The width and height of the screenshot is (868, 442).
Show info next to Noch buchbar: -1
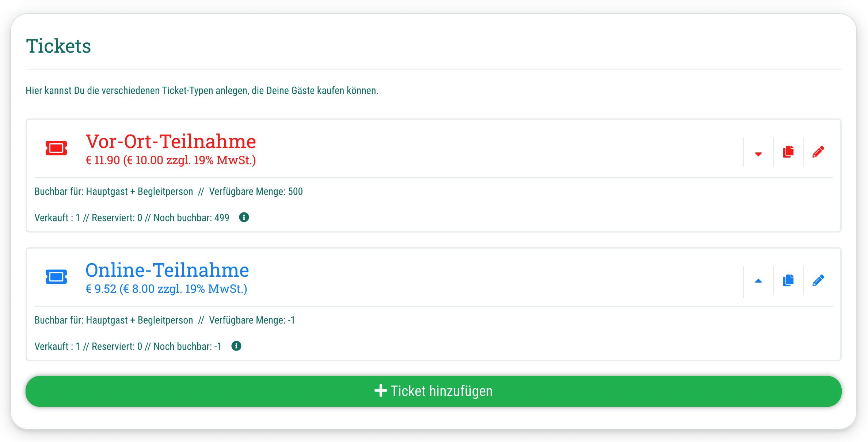point(236,346)
